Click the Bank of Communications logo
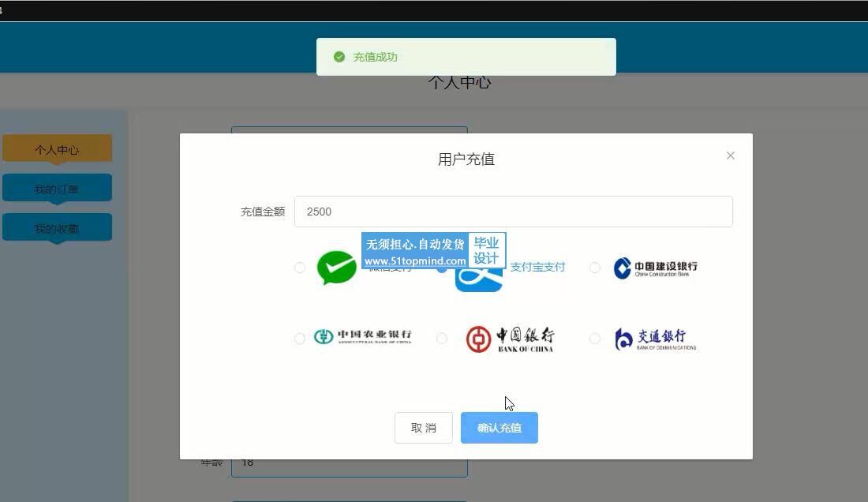The width and height of the screenshot is (868, 502). (656, 339)
